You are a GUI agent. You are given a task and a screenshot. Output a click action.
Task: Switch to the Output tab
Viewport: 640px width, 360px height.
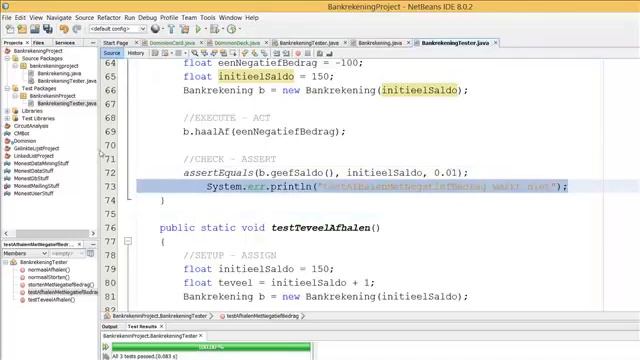click(x=110, y=327)
